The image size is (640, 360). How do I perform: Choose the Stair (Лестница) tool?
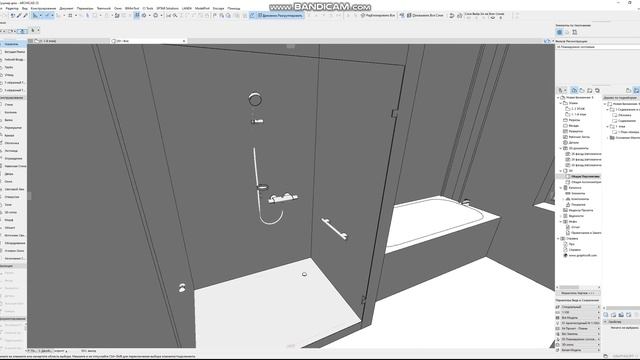pyautogui.click(x=13, y=151)
